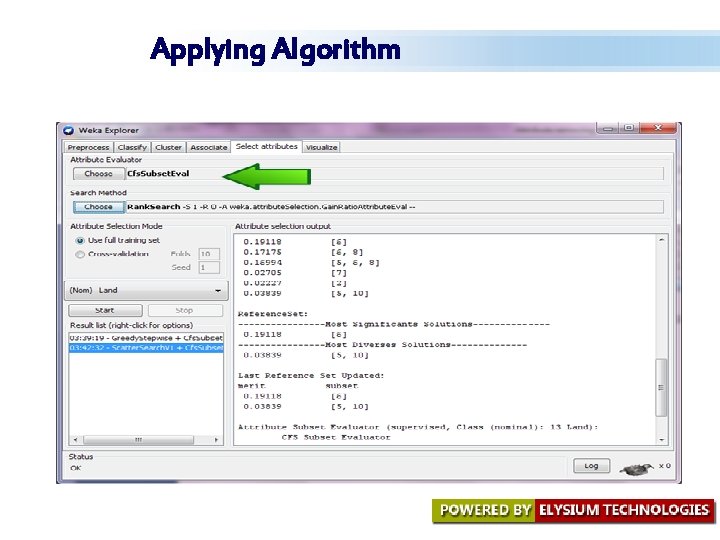Click the Weka bird title bar icon

(x=68, y=130)
